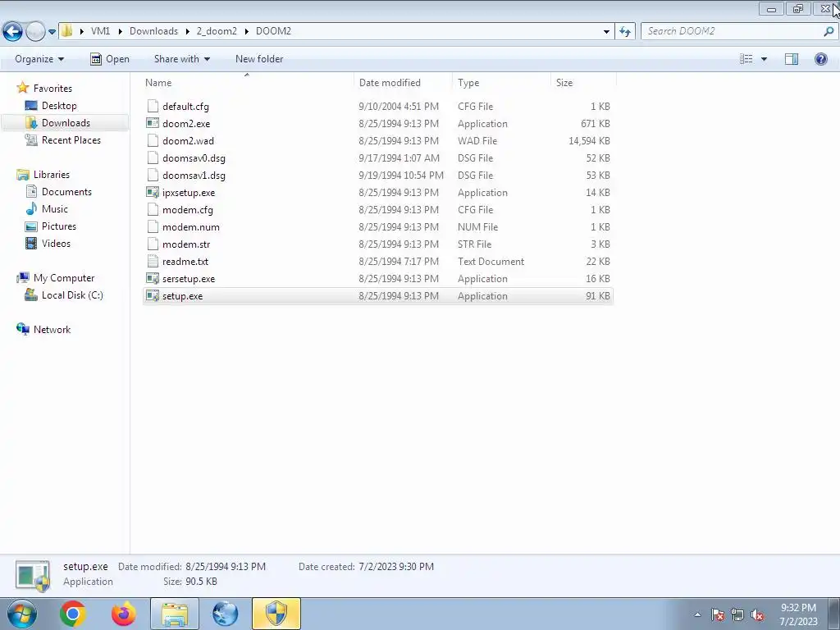Select Network in navigation pane
840x630 pixels.
tap(52, 330)
